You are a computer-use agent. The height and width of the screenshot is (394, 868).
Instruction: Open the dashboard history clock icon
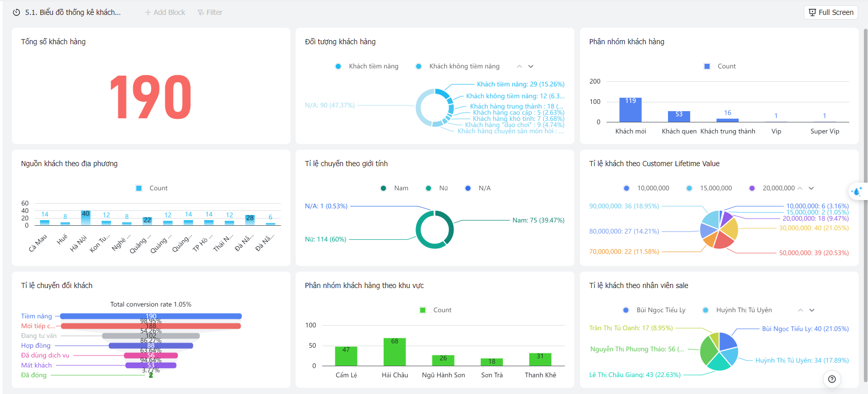(x=16, y=12)
